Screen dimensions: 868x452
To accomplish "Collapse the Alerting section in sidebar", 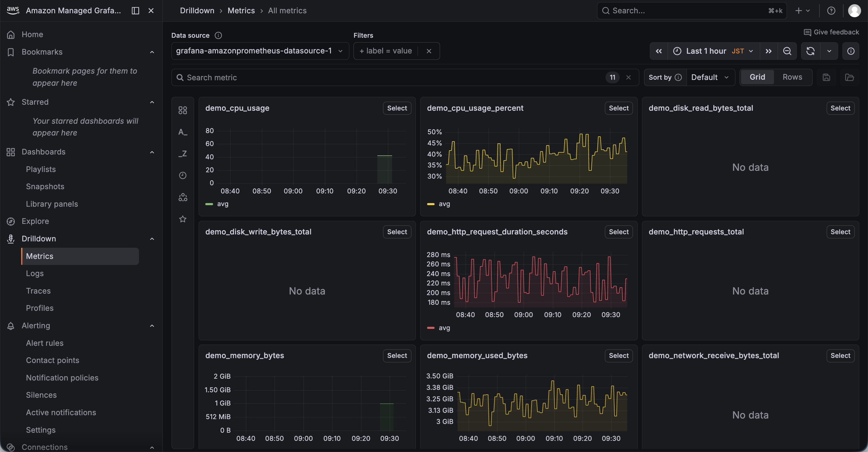I will [152, 326].
